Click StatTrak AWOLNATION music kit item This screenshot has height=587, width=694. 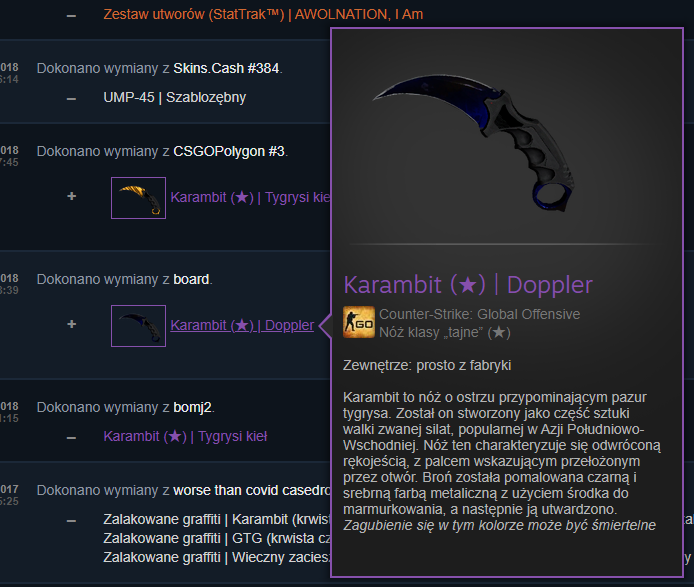[263, 14]
